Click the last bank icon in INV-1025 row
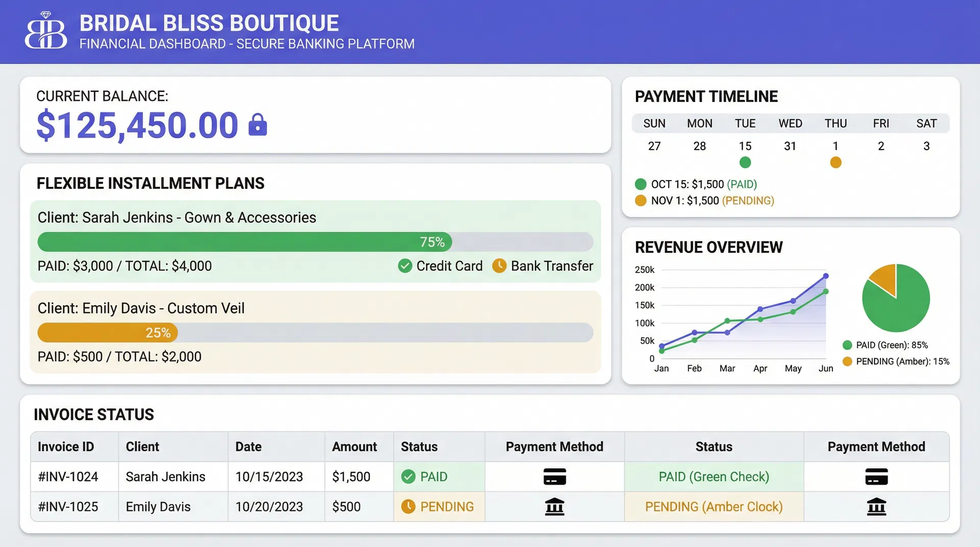Image resolution: width=980 pixels, height=547 pixels. 876,507
